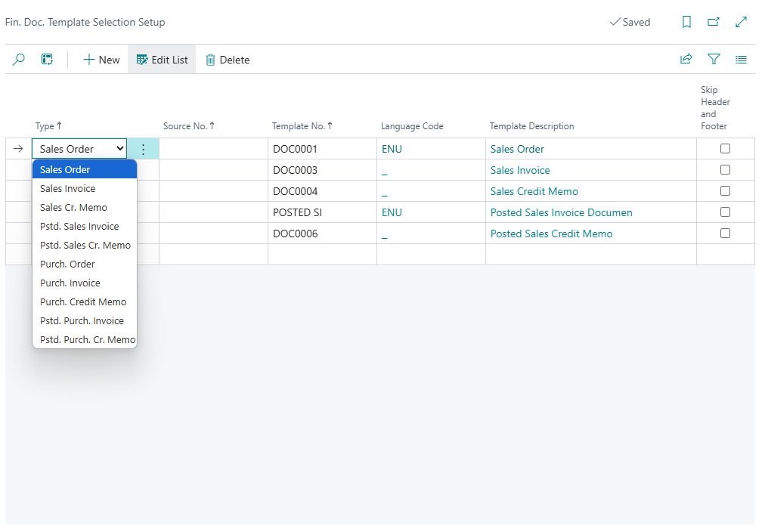Toggle the list view layout icon
The height and width of the screenshot is (532, 768).
click(x=741, y=60)
